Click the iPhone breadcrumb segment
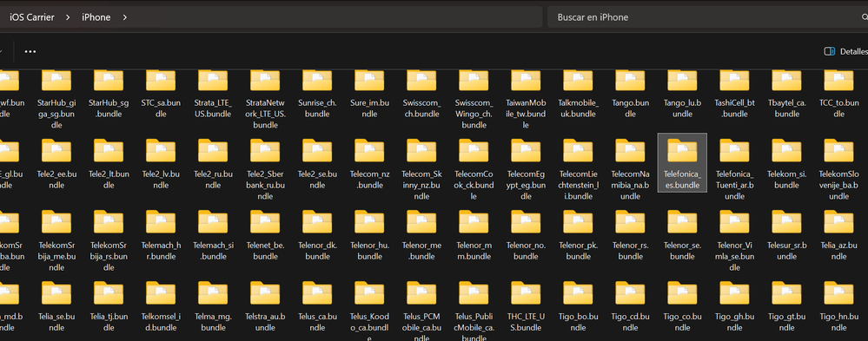 96,17
